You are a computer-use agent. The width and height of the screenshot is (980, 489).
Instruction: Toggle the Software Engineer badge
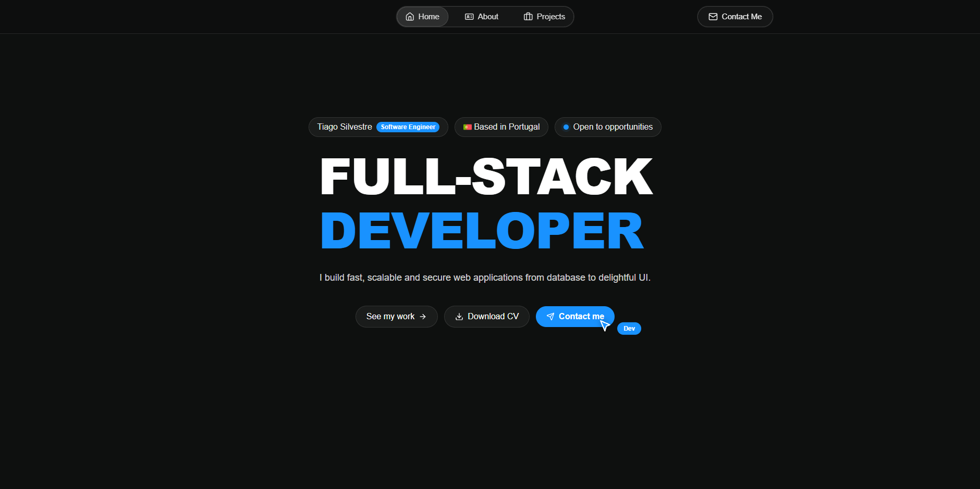coord(408,127)
